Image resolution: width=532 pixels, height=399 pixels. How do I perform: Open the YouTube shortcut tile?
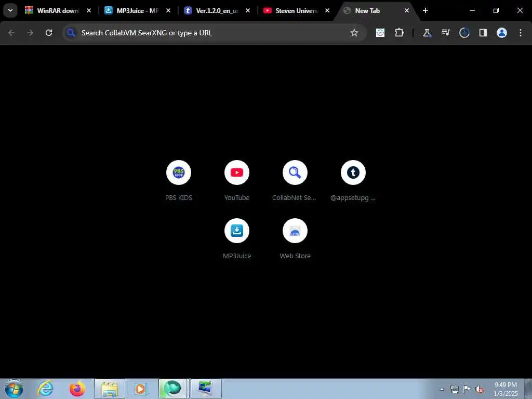pos(237,172)
